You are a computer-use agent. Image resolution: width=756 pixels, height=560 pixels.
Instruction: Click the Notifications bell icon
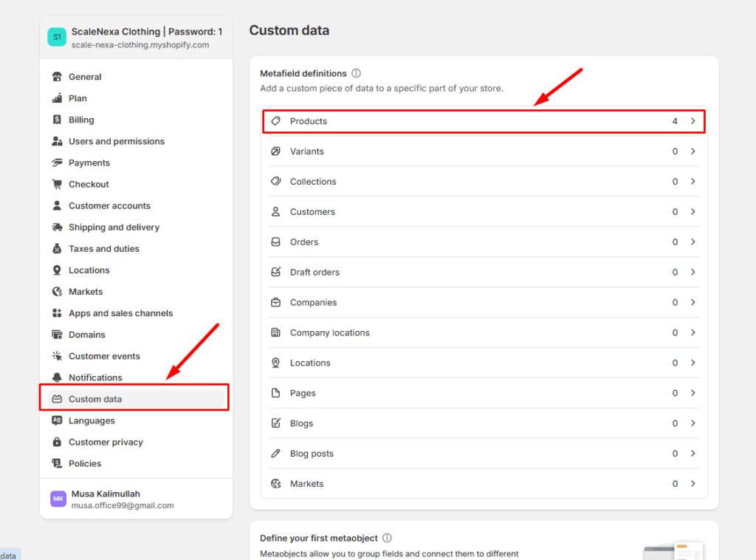[x=57, y=378]
